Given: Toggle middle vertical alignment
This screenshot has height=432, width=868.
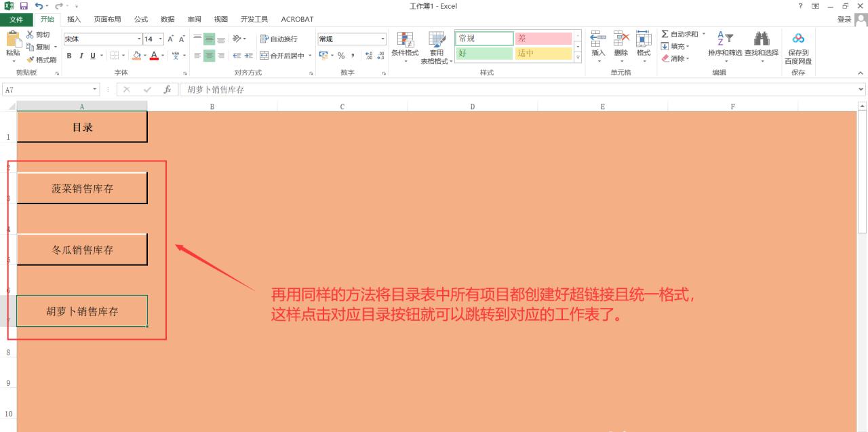Looking at the screenshot, I should tap(210, 39).
